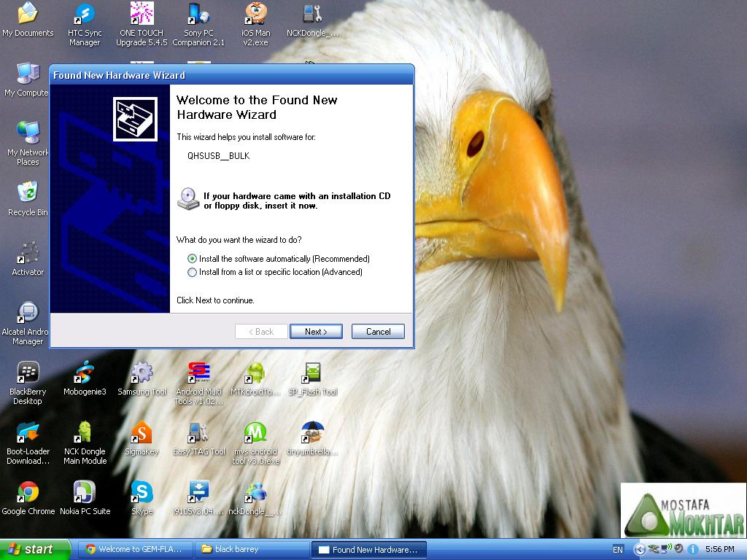Click the 5:56 PM clock
747x560 pixels.
[719, 550]
